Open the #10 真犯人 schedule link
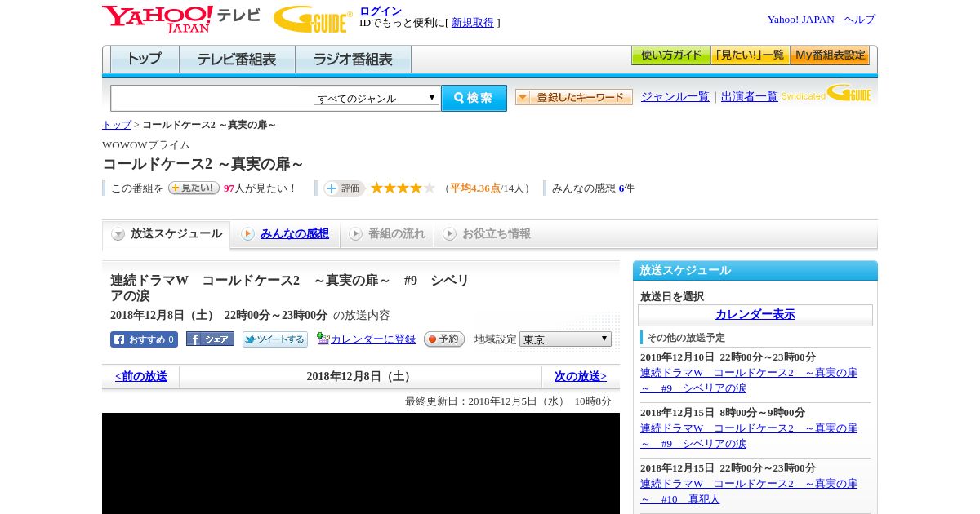Image resolution: width=980 pixels, height=514 pixels. tap(749, 491)
